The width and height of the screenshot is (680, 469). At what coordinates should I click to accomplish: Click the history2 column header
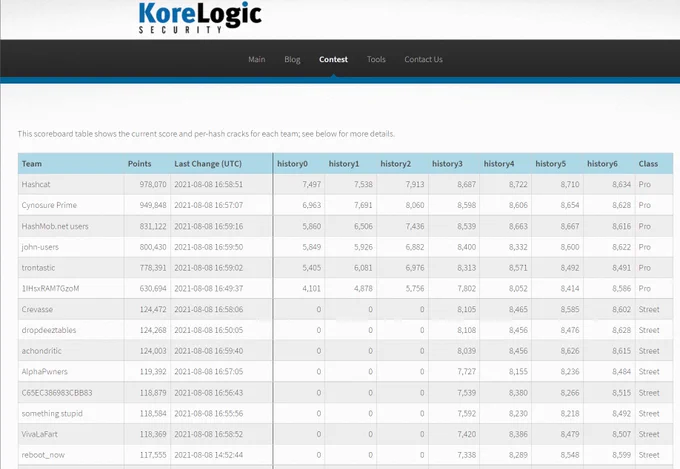396,164
